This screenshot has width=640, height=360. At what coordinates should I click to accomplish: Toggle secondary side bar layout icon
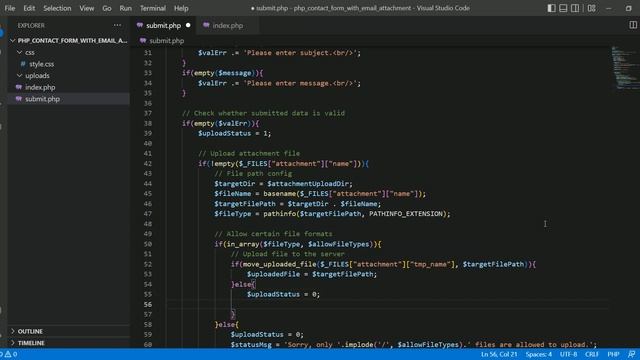pyautogui.click(x=575, y=8)
